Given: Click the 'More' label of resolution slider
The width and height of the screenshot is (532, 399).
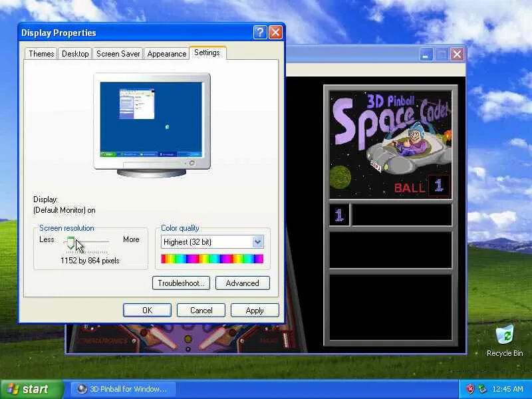Looking at the screenshot, I should (131, 239).
